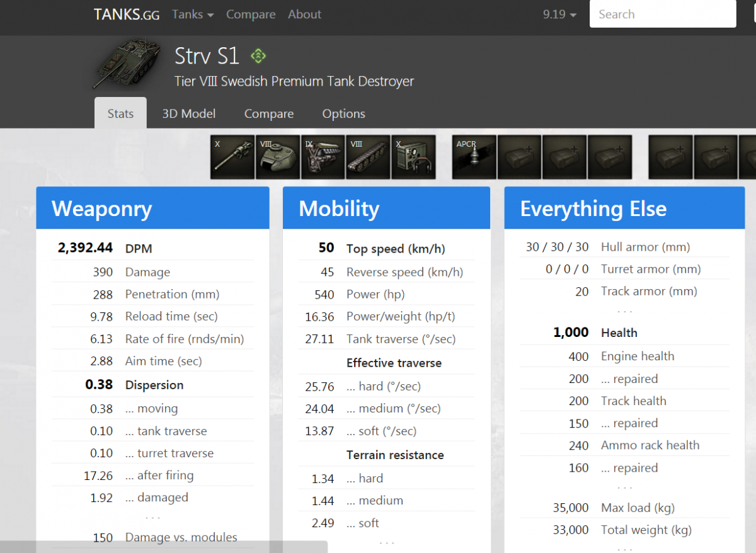Open the Compare tab under the tank name

coord(269,113)
